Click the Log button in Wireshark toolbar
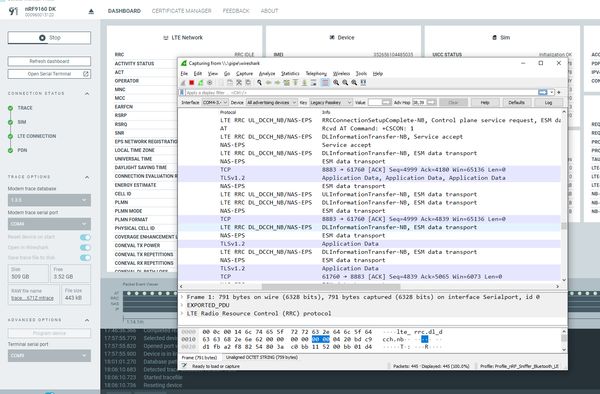 [548, 103]
